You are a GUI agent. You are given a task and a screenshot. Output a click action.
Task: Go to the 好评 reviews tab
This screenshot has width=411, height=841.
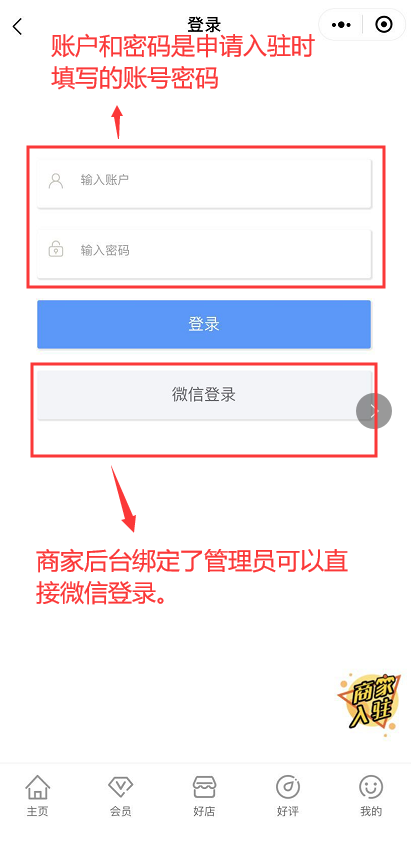[x=288, y=795]
